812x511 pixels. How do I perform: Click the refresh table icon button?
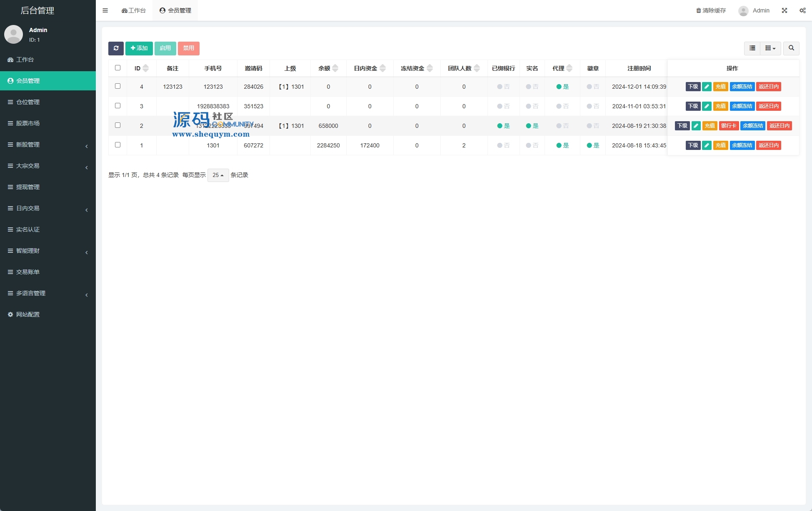(x=116, y=48)
